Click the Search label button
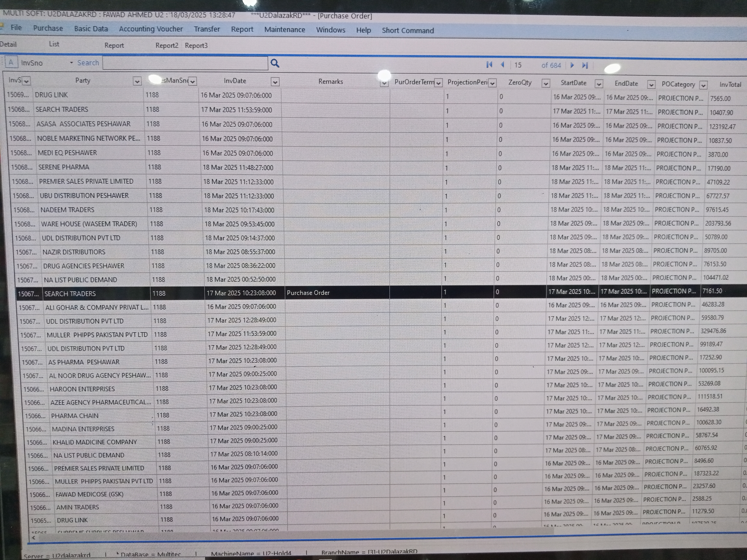The width and height of the screenshot is (747, 560). 88,63
